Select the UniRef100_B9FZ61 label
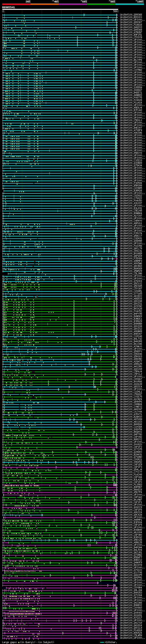 click(x=131, y=35)
